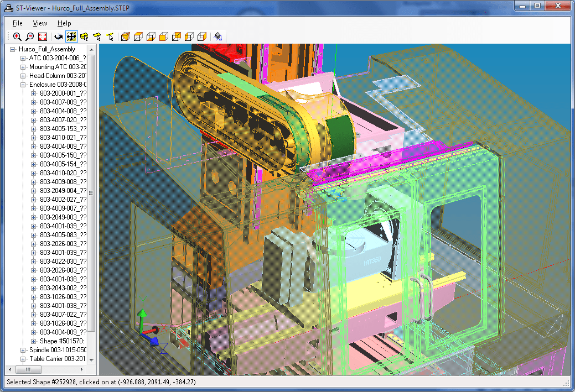Click the ST-Viewer title bar icon
This screenshot has width=575, height=392.
9,8
